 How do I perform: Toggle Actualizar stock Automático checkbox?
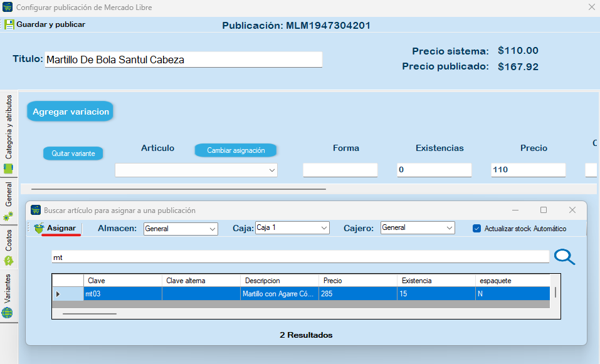tap(476, 229)
